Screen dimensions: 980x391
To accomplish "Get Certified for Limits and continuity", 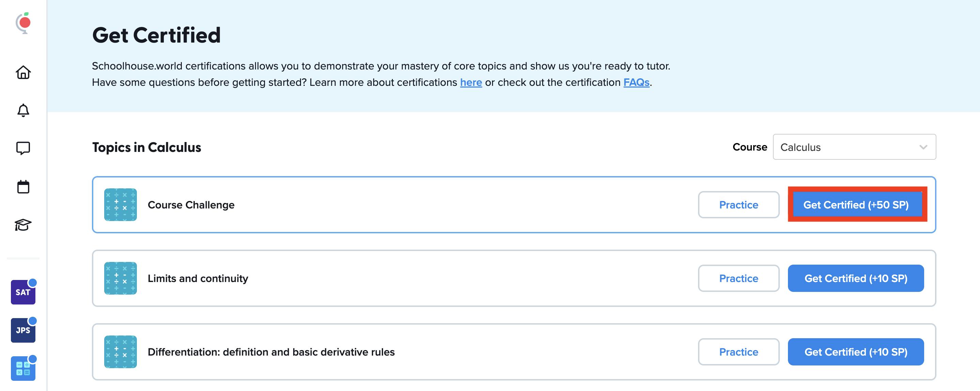I will click(x=855, y=278).
